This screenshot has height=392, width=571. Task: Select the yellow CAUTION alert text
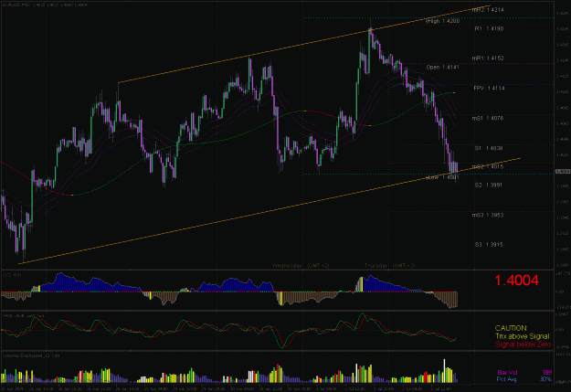click(511, 328)
